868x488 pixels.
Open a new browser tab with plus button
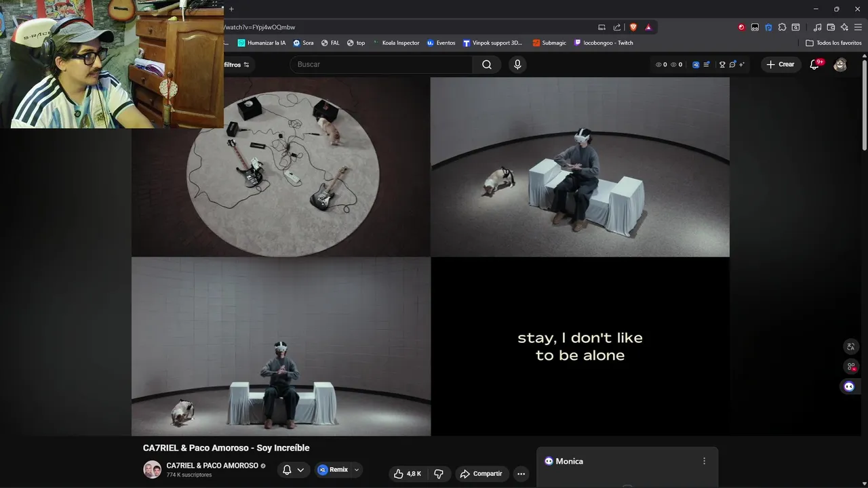[231, 9]
